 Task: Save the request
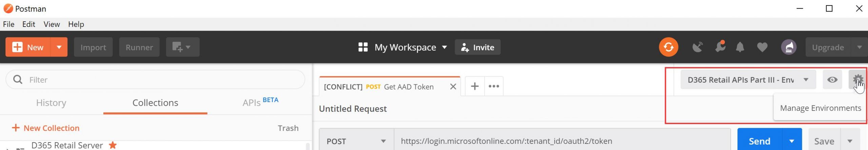[824, 141]
